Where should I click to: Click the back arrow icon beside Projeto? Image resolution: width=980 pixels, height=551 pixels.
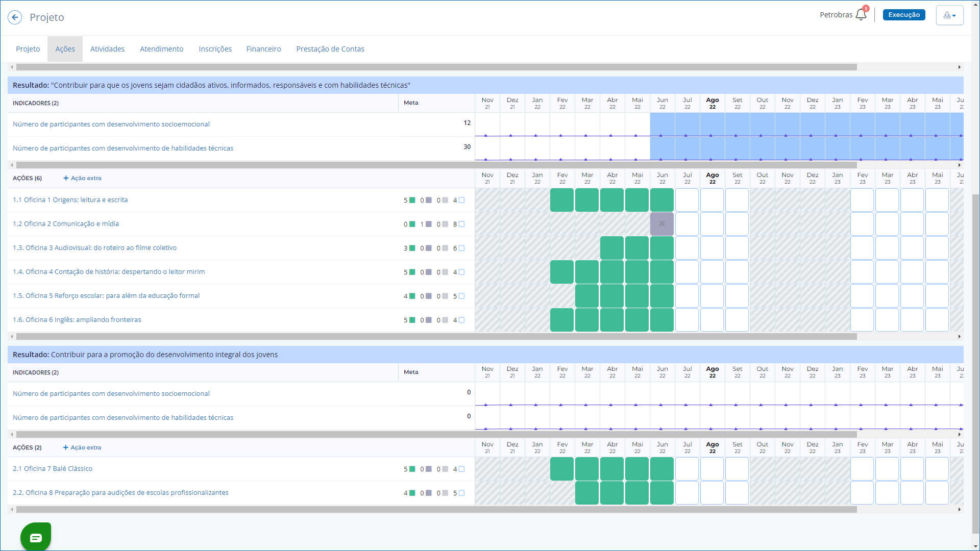pyautogui.click(x=15, y=17)
